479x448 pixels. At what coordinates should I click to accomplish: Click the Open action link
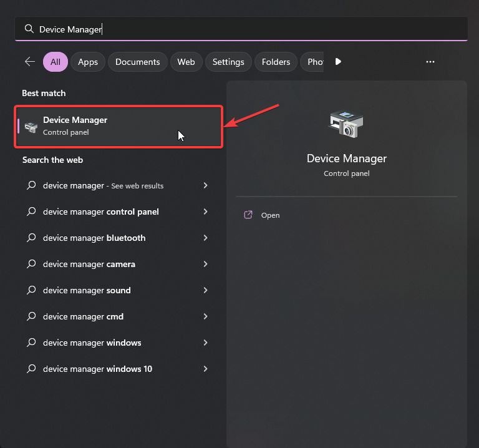click(x=270, y=215)
